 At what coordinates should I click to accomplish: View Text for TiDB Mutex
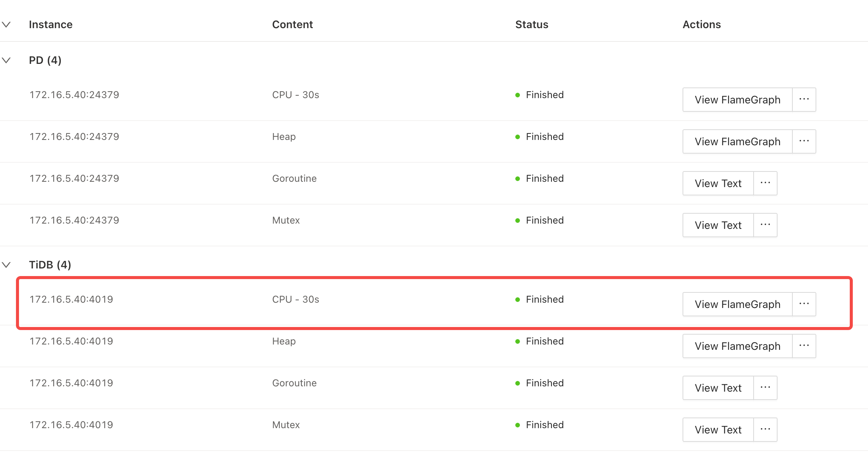click(x=718, y=430)
